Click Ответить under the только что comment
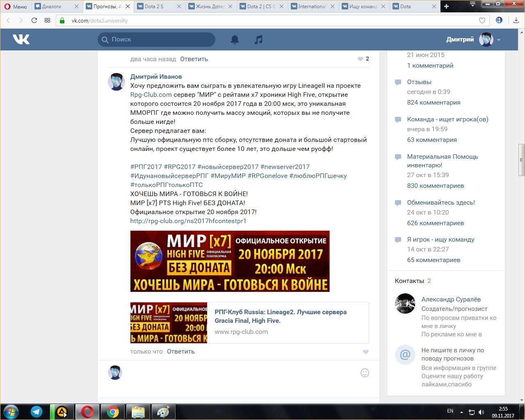525x420 pixels. click(180, 352)
